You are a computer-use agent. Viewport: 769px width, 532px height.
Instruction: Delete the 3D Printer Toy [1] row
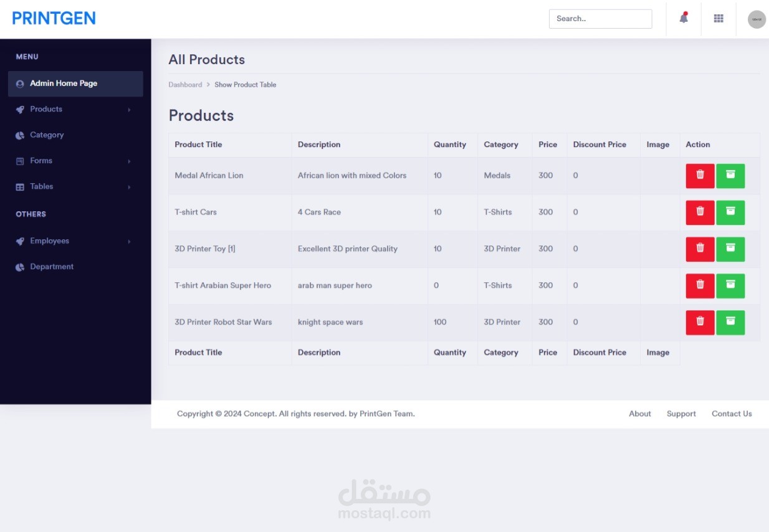[x=700, y=249]
